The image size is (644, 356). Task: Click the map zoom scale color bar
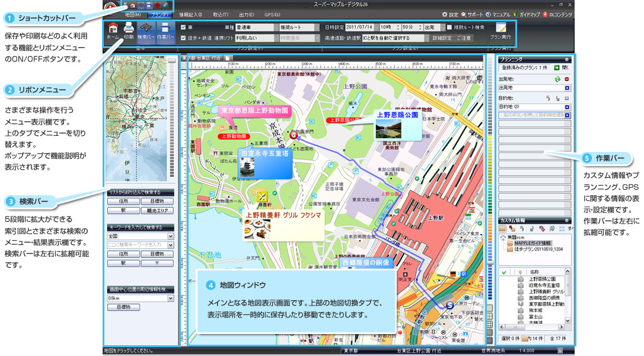[489, 178]
